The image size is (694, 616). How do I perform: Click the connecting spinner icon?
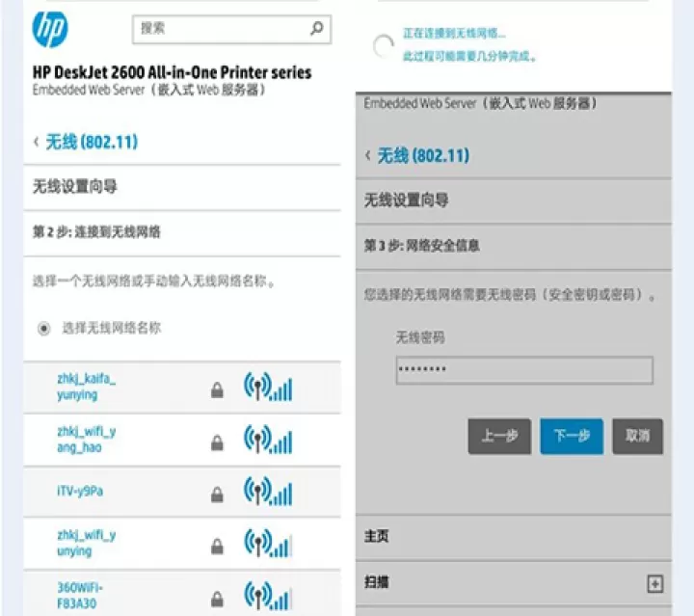[384, 45]
